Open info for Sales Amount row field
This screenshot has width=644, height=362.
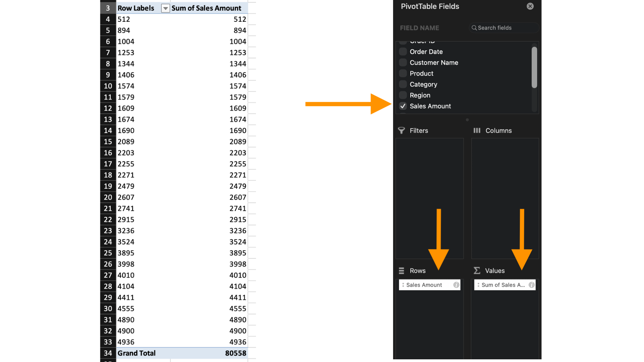[456, 285]
